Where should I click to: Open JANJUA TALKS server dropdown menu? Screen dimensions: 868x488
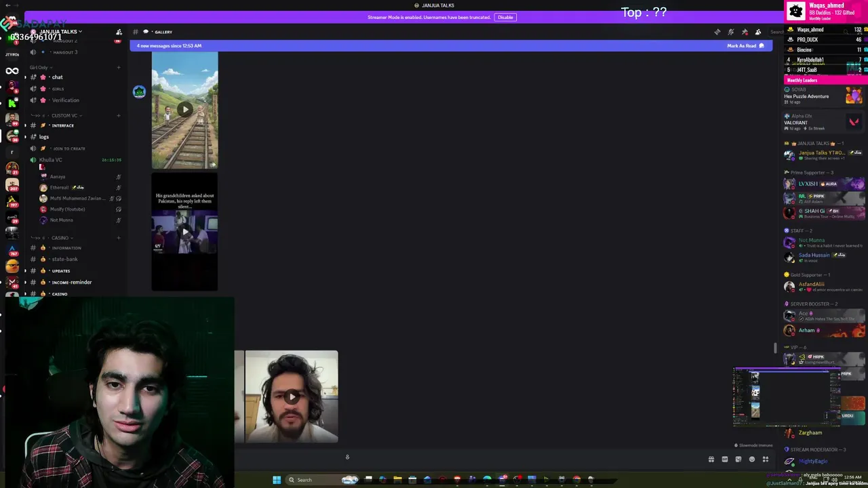60,32
